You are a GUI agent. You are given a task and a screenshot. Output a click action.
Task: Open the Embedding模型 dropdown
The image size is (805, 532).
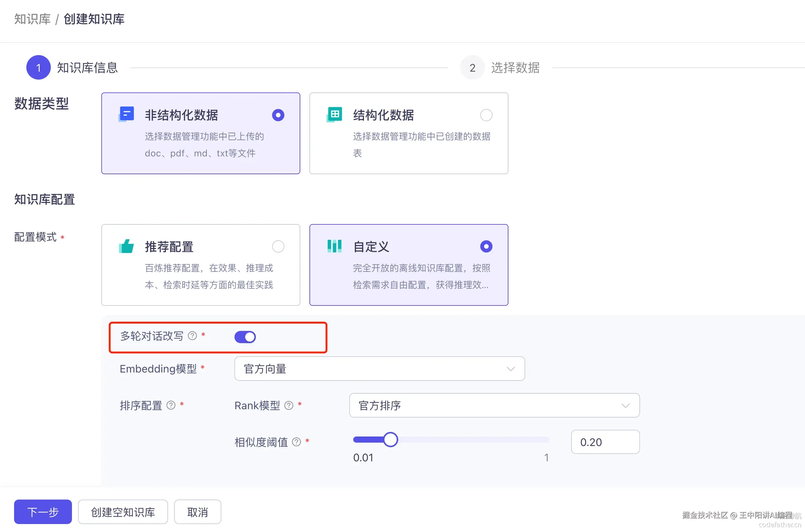click(x=379, y=369)
